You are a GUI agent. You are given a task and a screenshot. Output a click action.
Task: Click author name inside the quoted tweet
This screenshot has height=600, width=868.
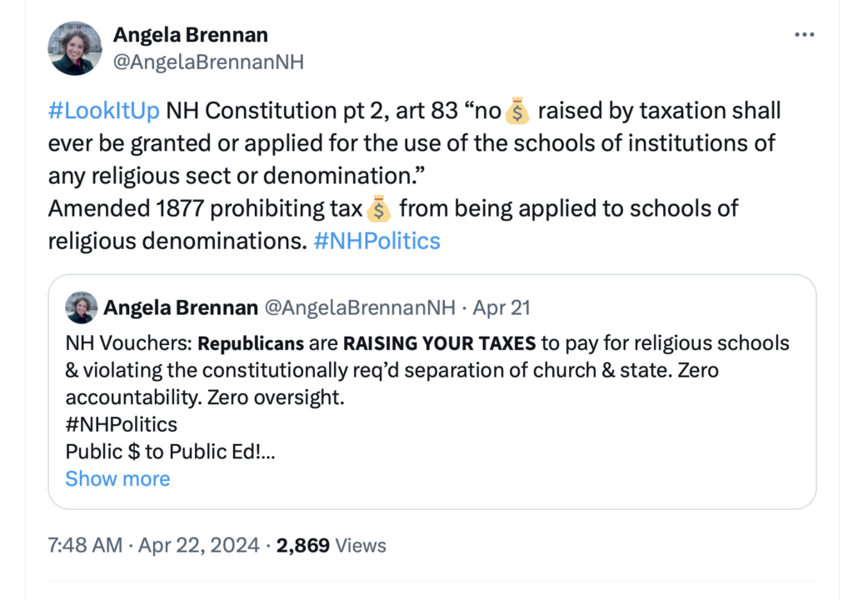tap(180, 307)
